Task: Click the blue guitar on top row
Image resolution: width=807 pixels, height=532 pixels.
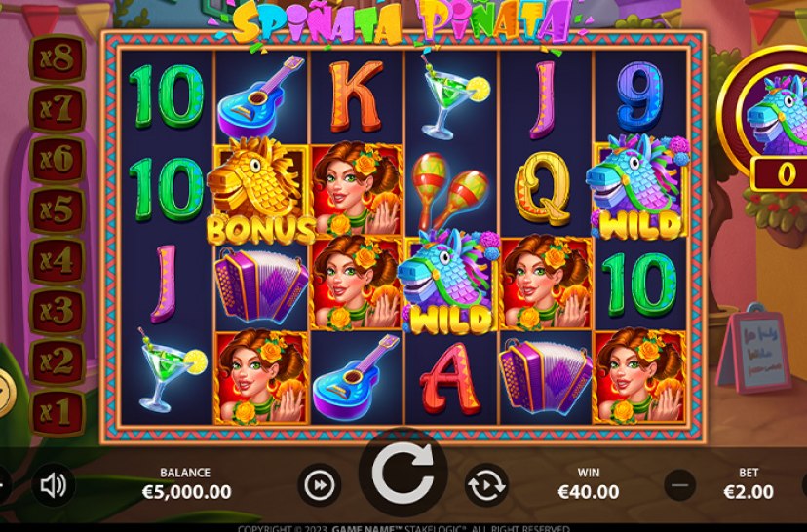Action: (x=261, y=96)
